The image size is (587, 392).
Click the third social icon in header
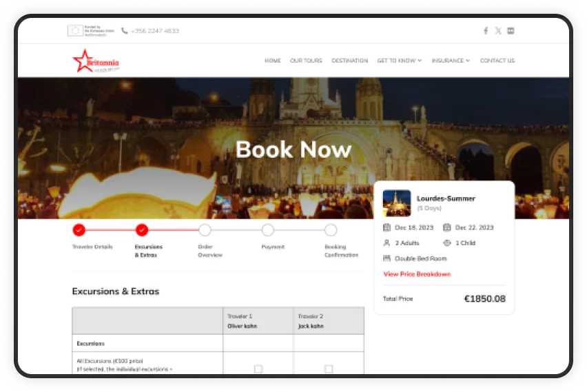[511, 31]
